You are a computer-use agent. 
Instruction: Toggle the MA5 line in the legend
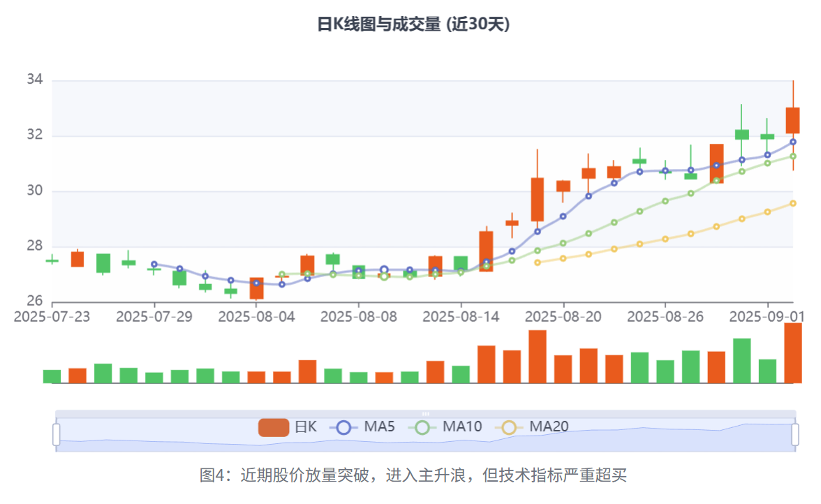362,427
